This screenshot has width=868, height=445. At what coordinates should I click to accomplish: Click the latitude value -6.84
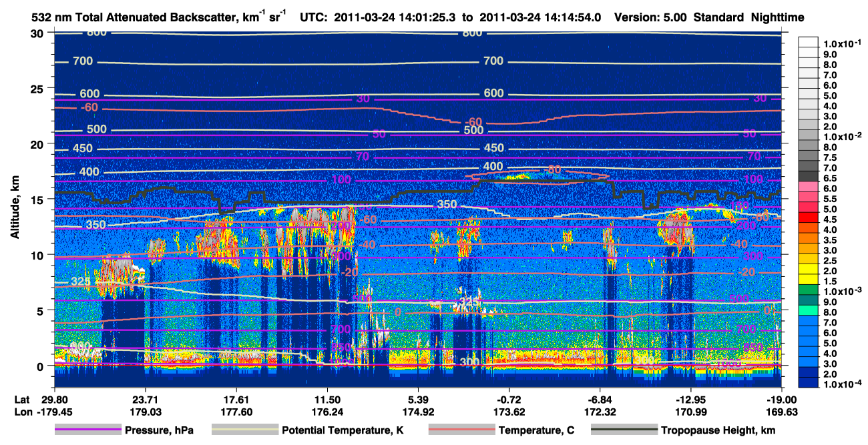[x=600, y=399]
